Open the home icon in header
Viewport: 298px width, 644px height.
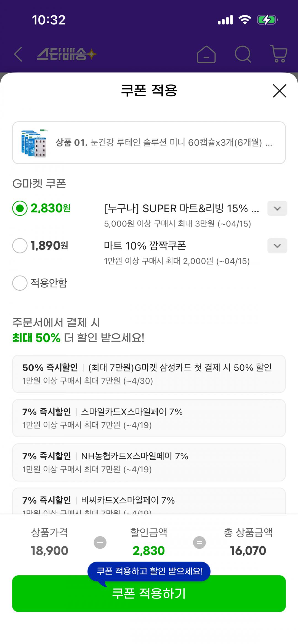[206, 54]
